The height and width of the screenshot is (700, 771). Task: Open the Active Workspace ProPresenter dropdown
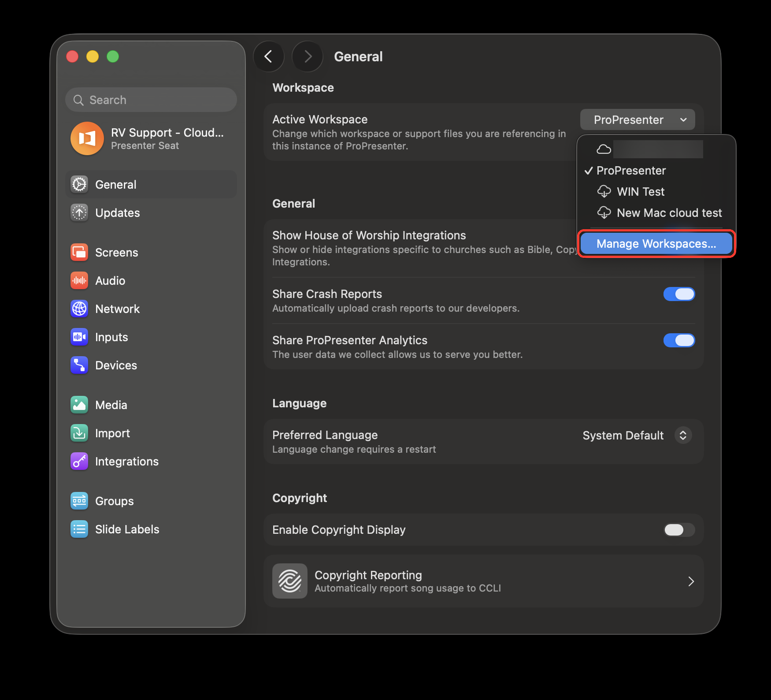click(638, 119)
